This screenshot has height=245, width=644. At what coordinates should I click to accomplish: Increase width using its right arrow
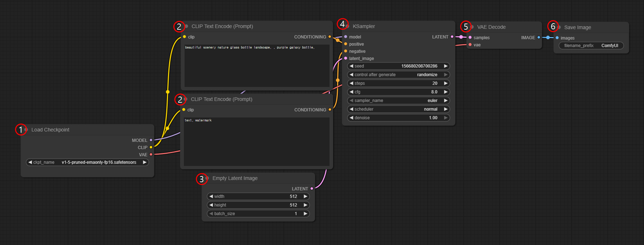305,197
